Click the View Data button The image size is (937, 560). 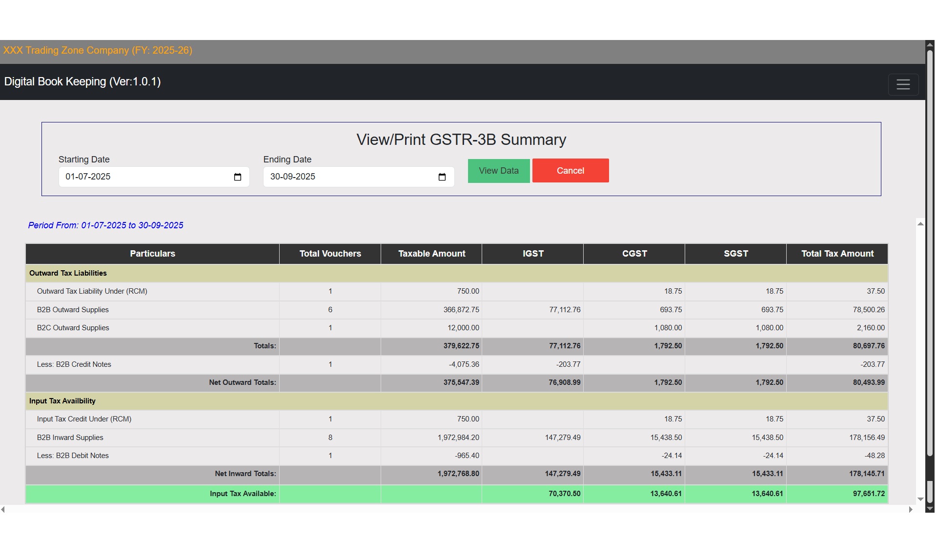498,171
